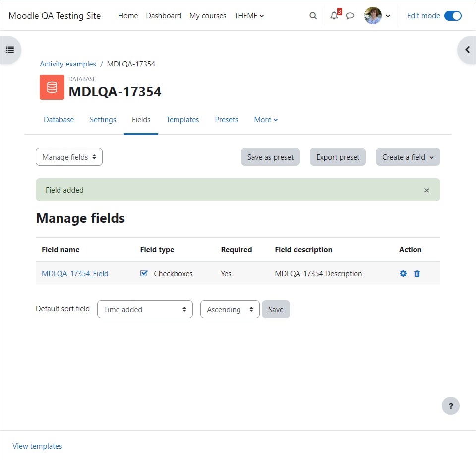Edit MDLQA-17354_Field via gear icon

coord(403,273)
